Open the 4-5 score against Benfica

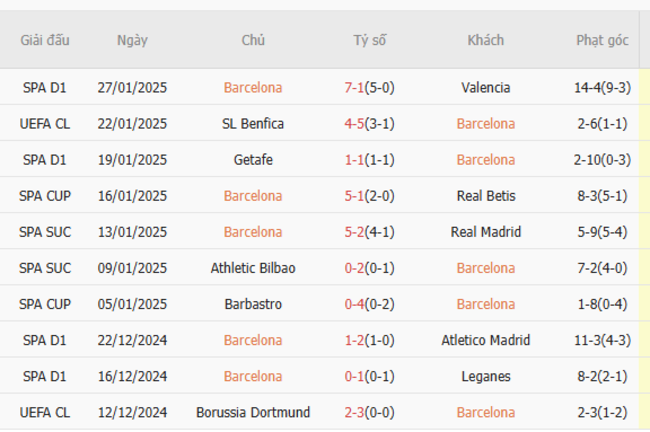click(x=354, y=124)
